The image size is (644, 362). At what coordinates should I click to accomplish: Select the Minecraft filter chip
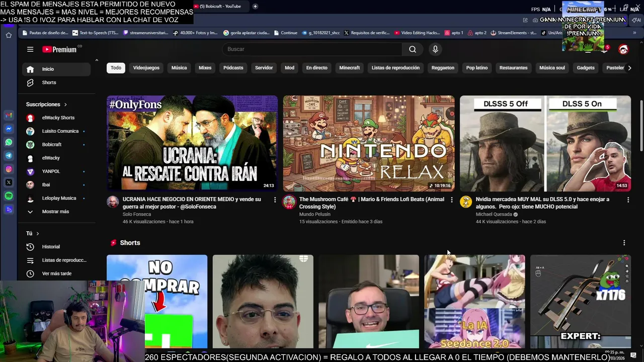[350, 68]
